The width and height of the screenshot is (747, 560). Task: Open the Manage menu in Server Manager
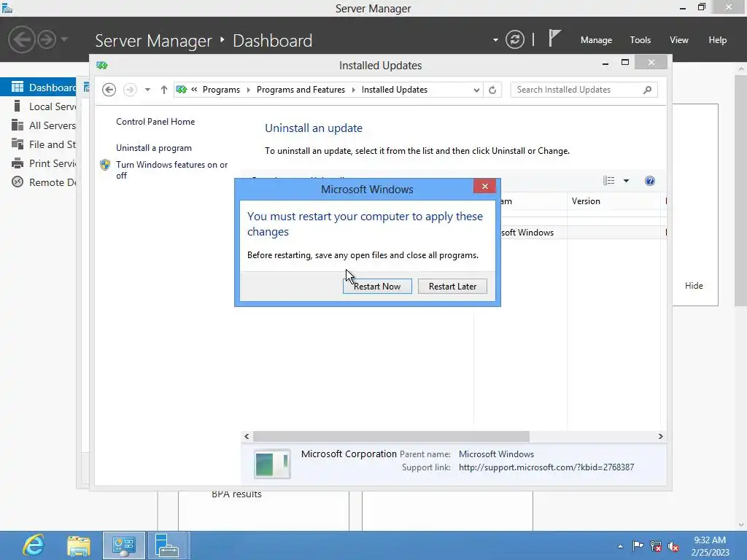(x=596, y=40)
